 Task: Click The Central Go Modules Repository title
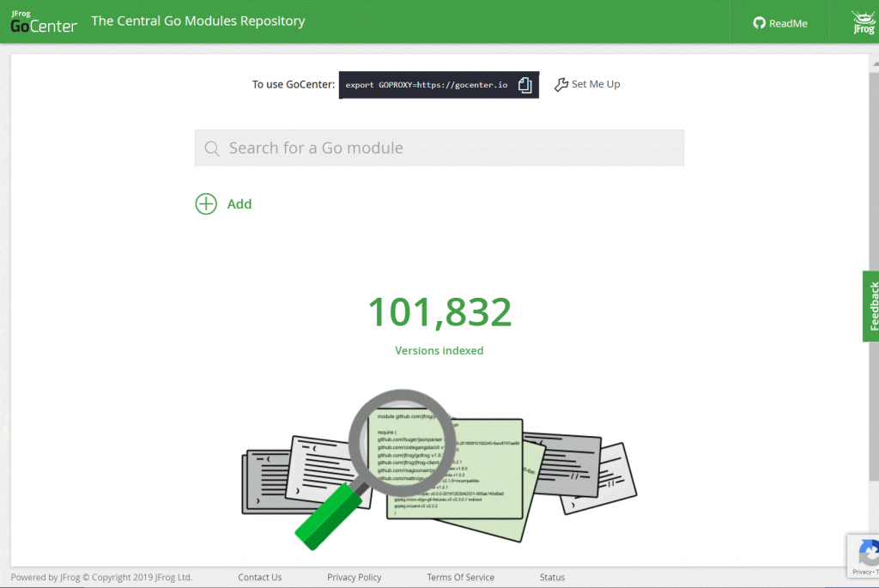click(198, 21)
